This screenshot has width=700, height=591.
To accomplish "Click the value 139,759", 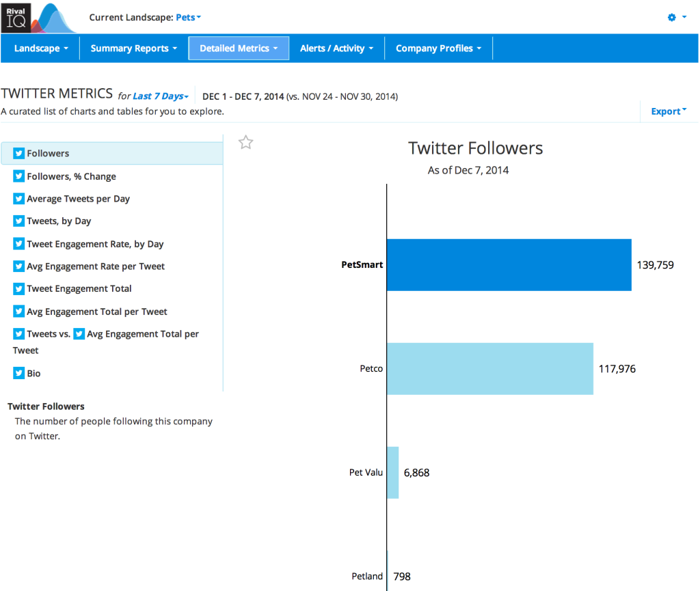I will (656, 265).
